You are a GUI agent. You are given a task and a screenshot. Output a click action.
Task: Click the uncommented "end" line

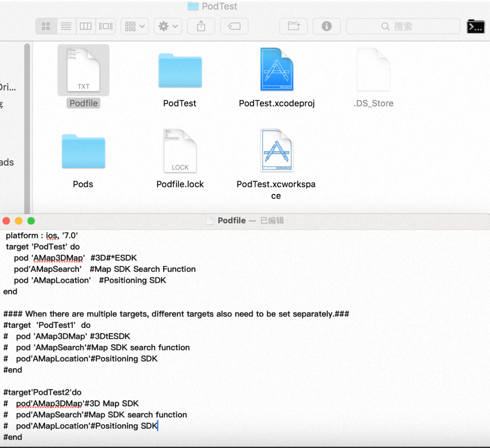coord(10,292)
